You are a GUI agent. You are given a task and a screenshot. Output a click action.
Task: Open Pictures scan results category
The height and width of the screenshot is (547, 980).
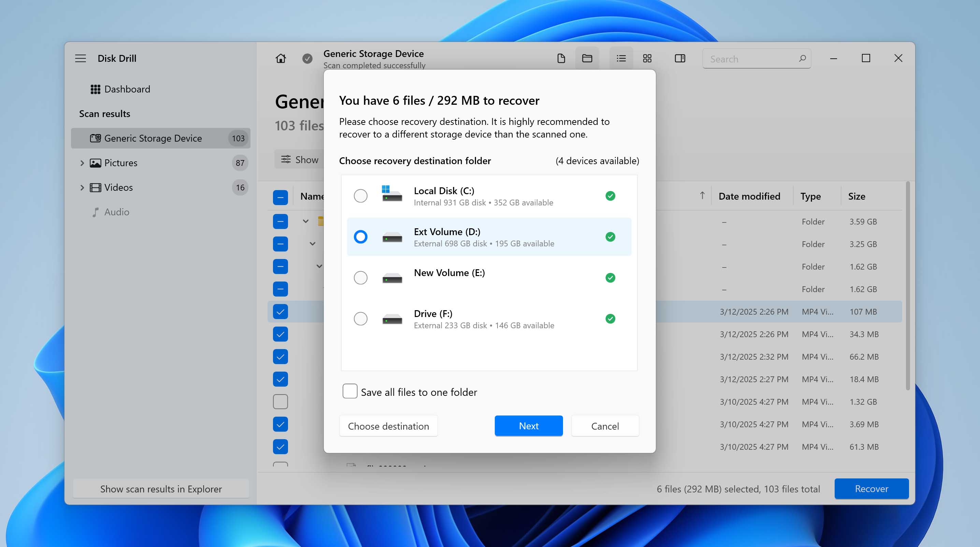click(x=160, y=163)
